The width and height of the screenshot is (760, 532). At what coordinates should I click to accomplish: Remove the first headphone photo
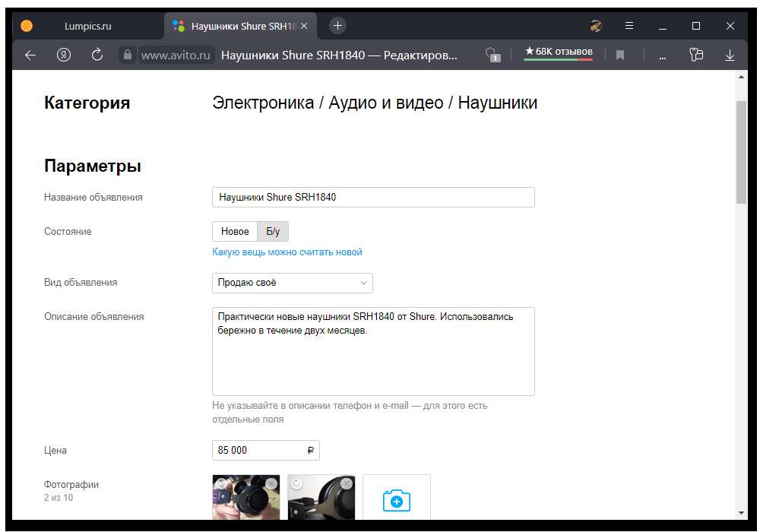pos(272,483)
